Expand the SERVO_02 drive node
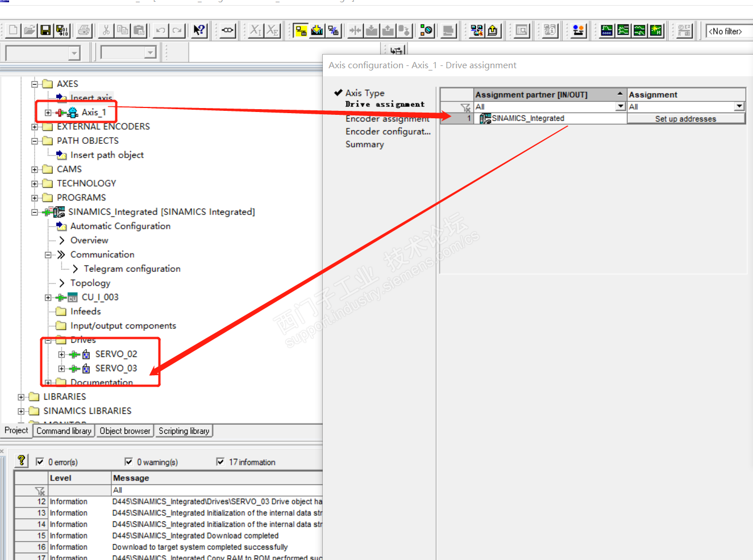 pyautogui.click(x=62, y=354)
